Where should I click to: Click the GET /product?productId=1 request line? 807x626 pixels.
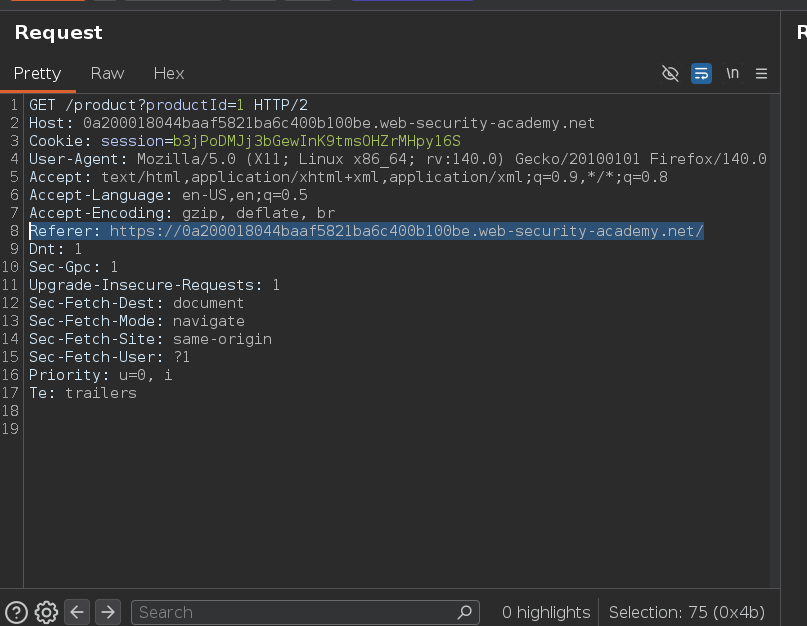[x=168, y=105]
